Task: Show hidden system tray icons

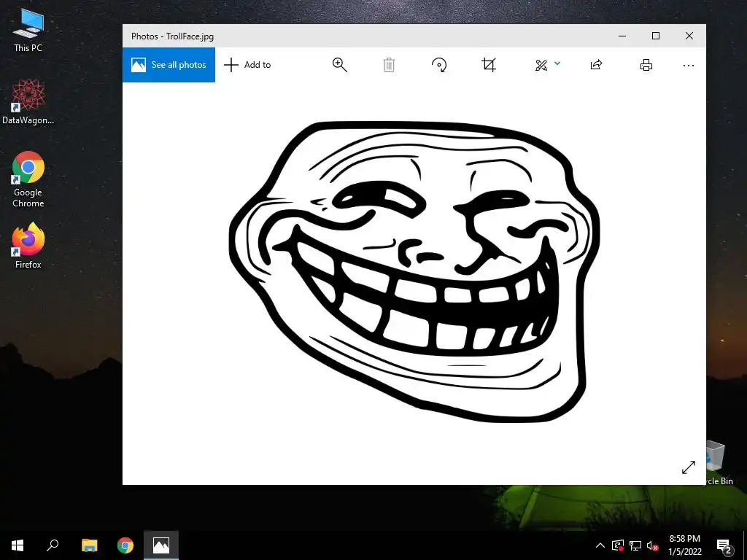Action: (x=600, y=545)
